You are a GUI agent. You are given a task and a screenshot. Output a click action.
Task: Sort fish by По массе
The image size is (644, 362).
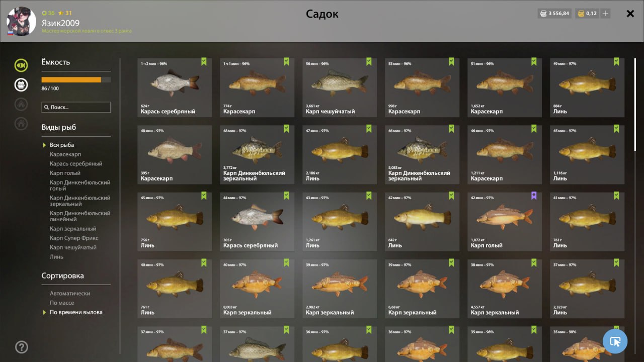pos(62,303)
